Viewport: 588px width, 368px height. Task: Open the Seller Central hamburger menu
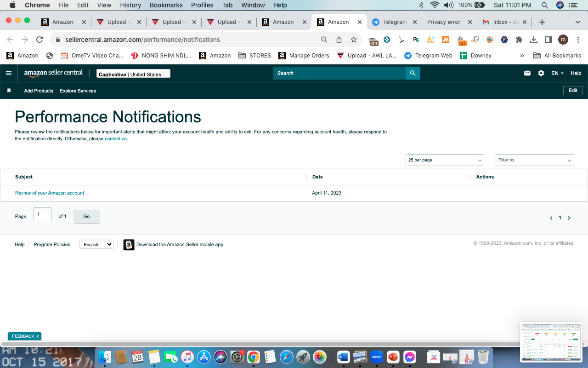pos(9,73)
